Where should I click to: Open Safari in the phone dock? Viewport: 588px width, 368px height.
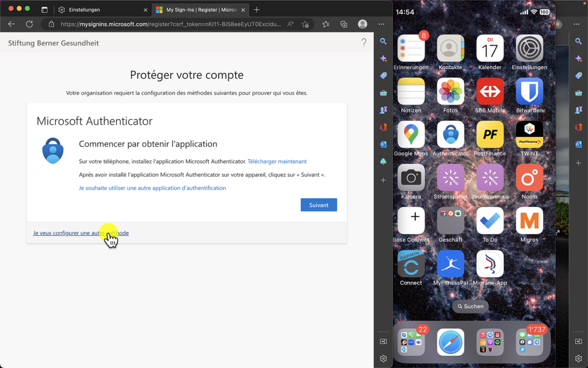[450, 342]
